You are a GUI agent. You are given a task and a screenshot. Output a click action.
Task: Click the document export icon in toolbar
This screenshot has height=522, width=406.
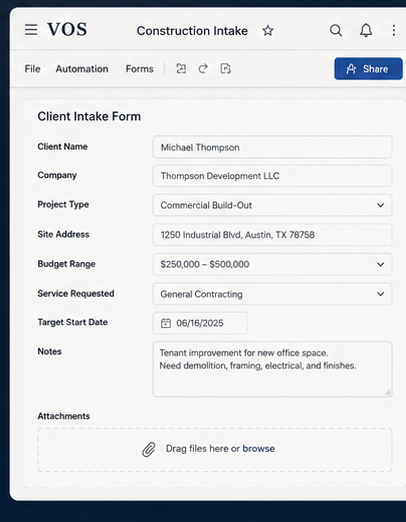tap(226, 69)
